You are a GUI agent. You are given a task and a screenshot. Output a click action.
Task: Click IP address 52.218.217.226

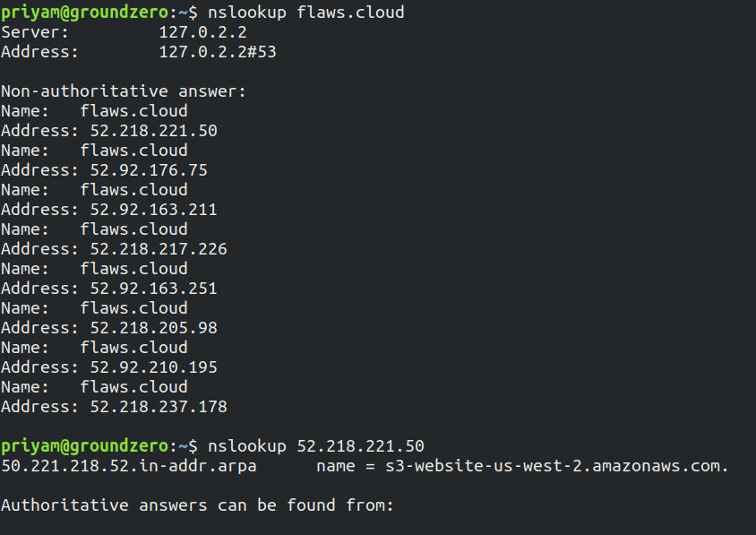(x=159, y=249)
